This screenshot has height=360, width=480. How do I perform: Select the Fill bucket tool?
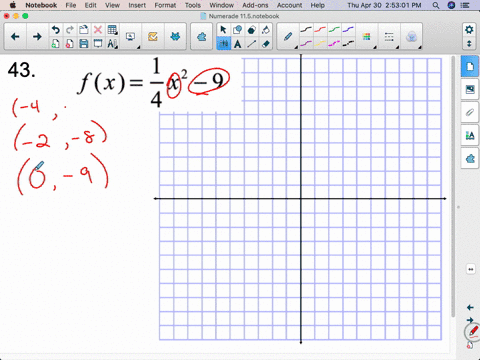click(266, 30)
